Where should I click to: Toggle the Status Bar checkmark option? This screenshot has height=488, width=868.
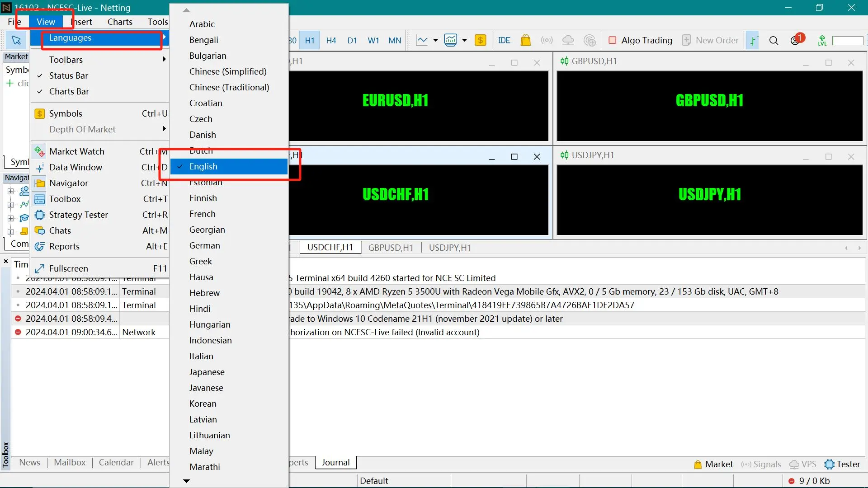tap(99, 75)
